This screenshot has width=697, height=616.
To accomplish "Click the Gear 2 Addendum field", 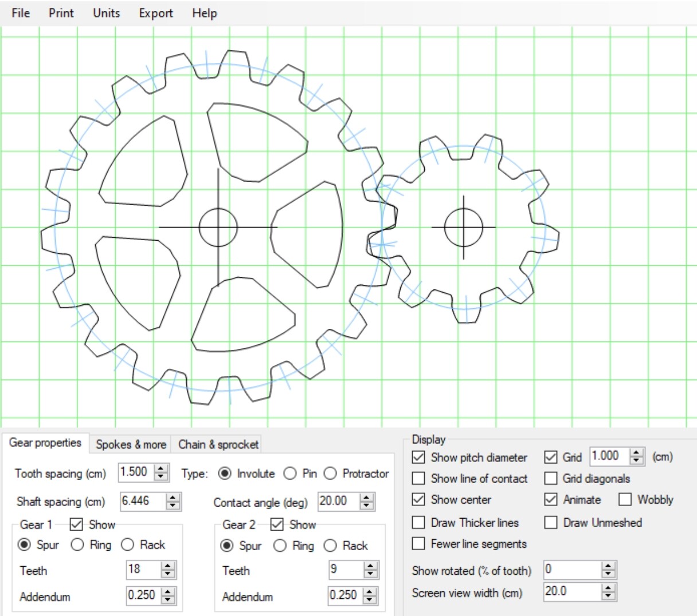I will point(346,595).
